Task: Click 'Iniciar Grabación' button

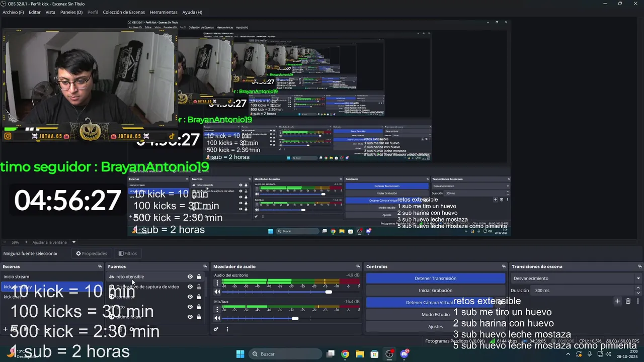Action: click(x=436, y=290)
